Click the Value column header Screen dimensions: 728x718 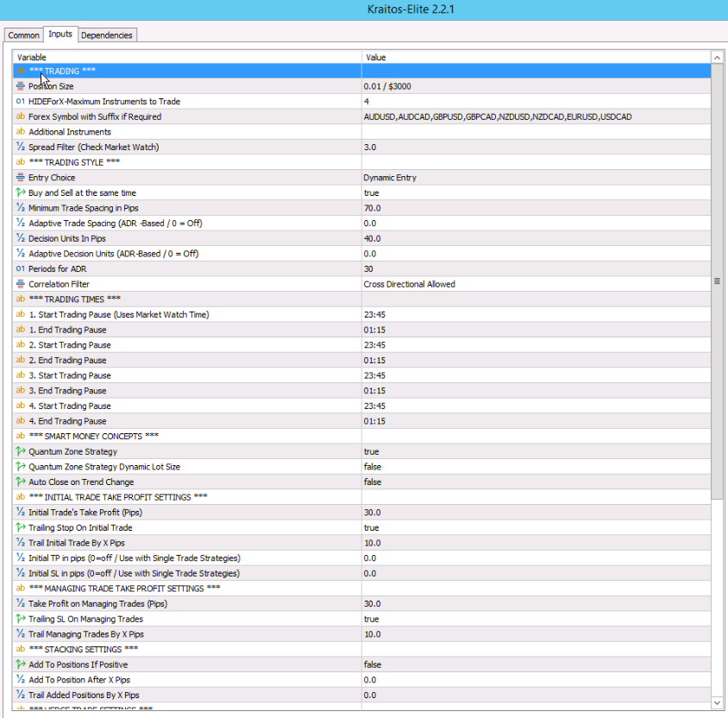click(x=537, y=57)
